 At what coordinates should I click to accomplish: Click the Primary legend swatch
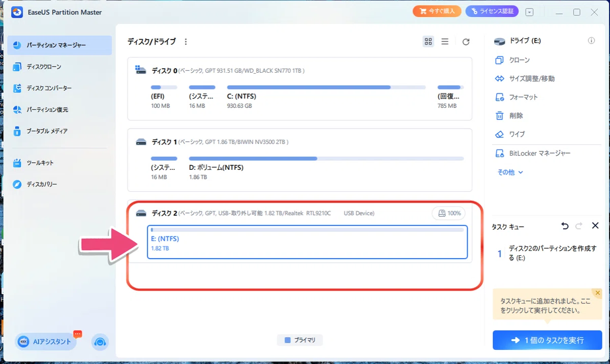pyautogui.click(x=288, y=340)
